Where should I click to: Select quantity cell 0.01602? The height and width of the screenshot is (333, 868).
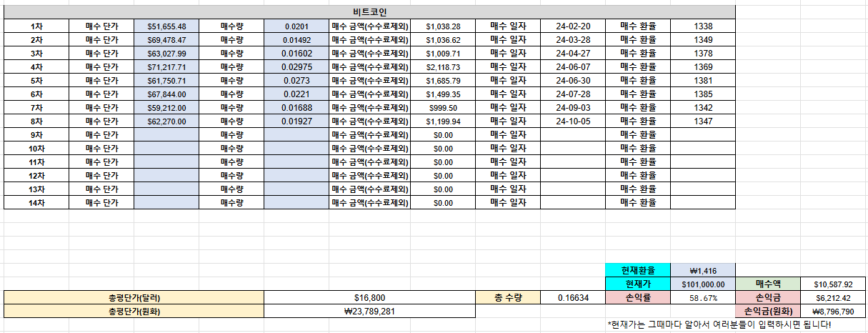296,54
